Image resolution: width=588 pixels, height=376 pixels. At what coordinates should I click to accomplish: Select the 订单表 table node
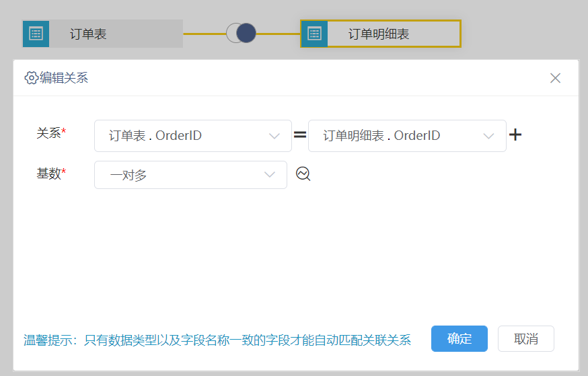pos(103,34)
